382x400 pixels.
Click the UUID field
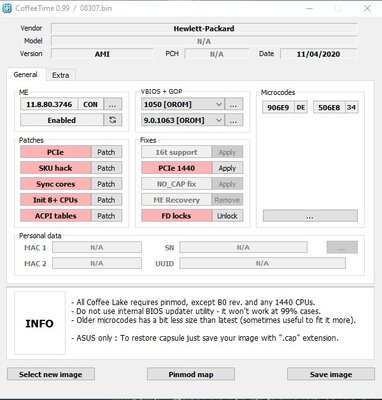[262, 263]
